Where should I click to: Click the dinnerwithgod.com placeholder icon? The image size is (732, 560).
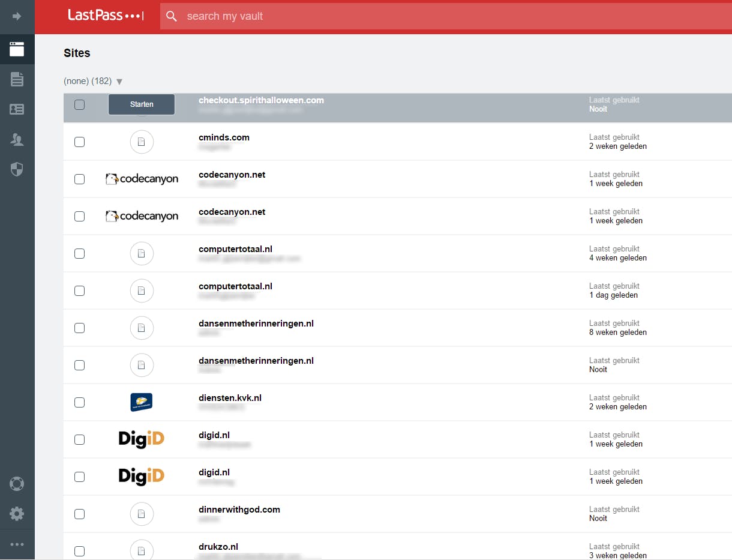tap(142, 514)
